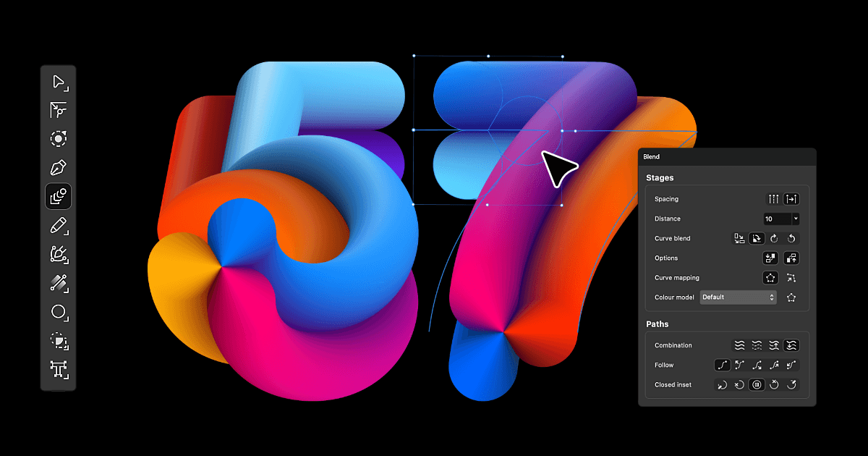Pick the dashed circle with centre dot tool
This screenshot has width=868, height=456.
59,139
